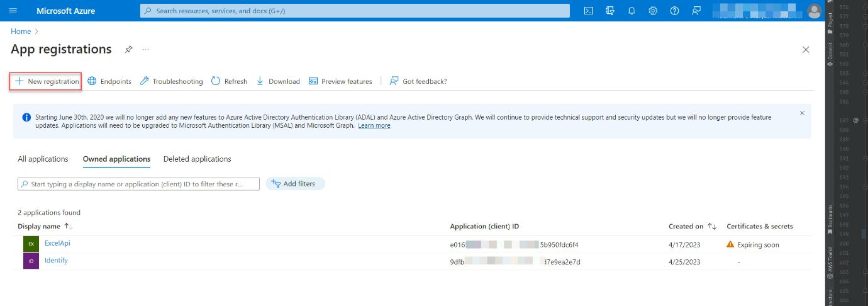Open Bookmarks tool window in IDE sidebar
The height and width of the screenshot is (306, 868).
coord(830,220)
